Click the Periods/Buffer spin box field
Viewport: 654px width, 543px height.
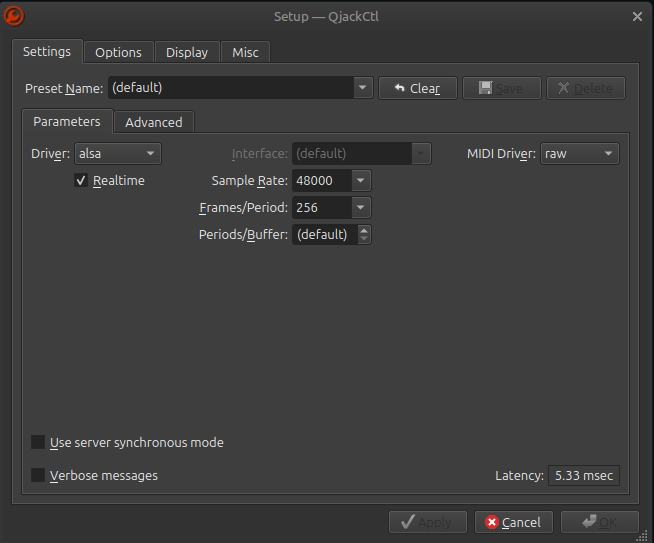click(325, 234)
